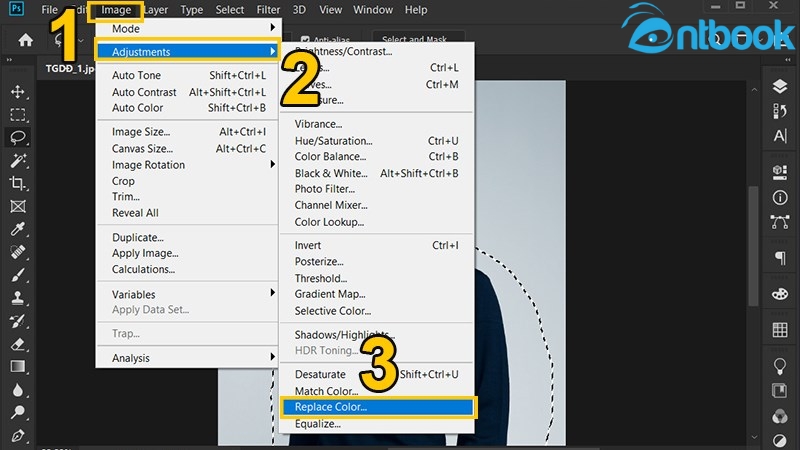Select the Gradient tool

[x=18, y=367]
